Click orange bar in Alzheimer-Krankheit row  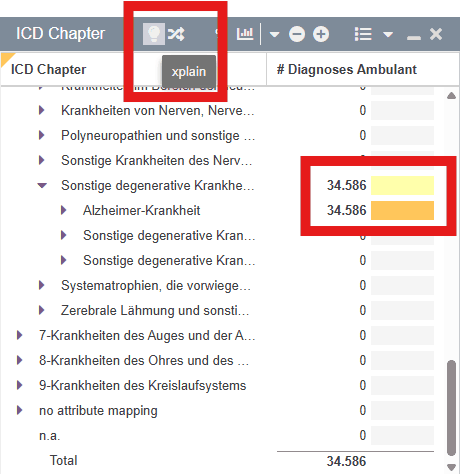(402, 210)
